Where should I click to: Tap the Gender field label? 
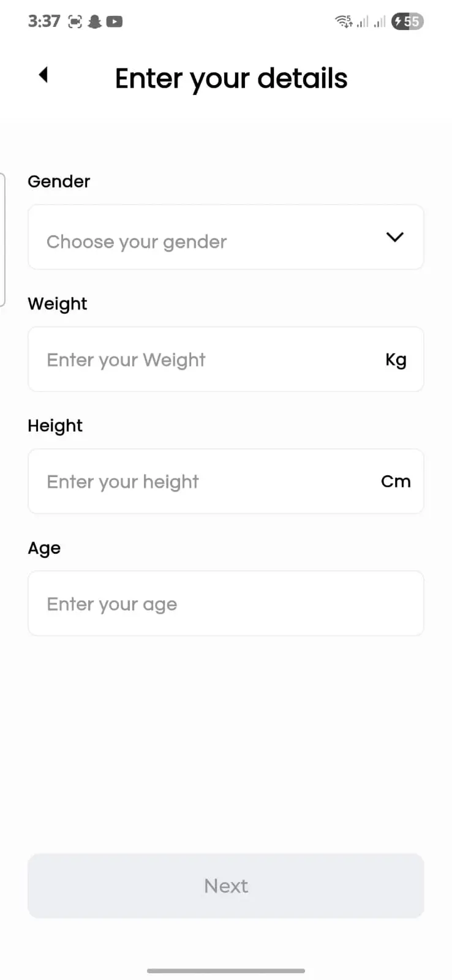coord(59,181)
